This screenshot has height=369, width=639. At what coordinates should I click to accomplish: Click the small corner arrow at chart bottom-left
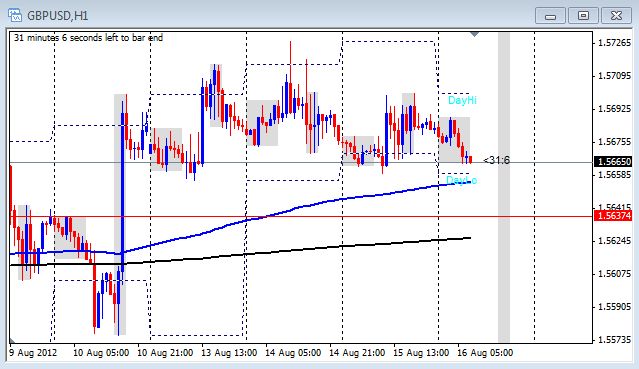click(x=13, y=340)
